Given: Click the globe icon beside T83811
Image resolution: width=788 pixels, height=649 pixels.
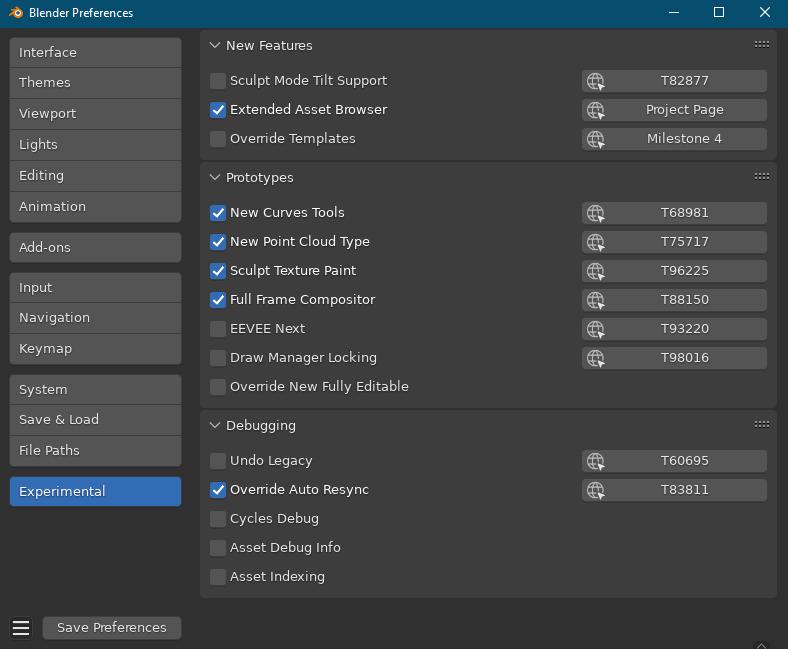Looking at the screenshot, I should [x=596, y=490].
